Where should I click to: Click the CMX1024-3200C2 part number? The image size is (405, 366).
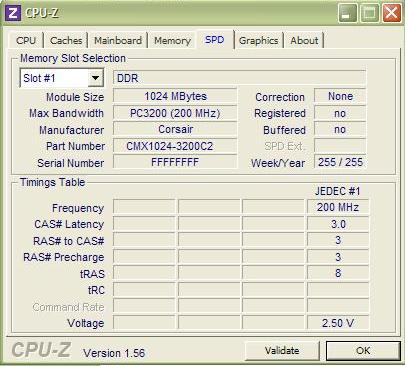point(175,146)
